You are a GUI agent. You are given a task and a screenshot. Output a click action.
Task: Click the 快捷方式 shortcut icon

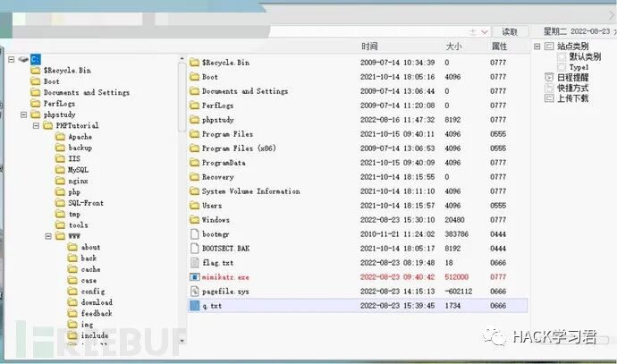click(x=549, y=88)
